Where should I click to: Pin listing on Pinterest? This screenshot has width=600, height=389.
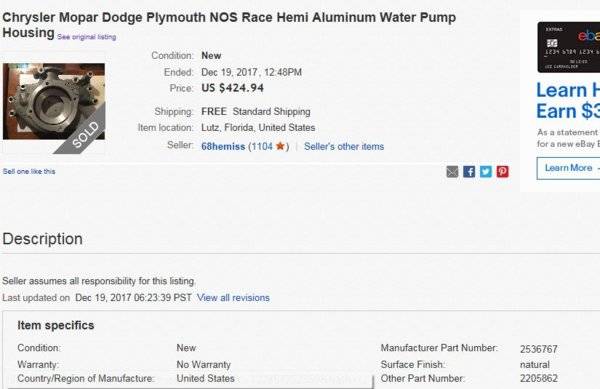click(502, 172)
